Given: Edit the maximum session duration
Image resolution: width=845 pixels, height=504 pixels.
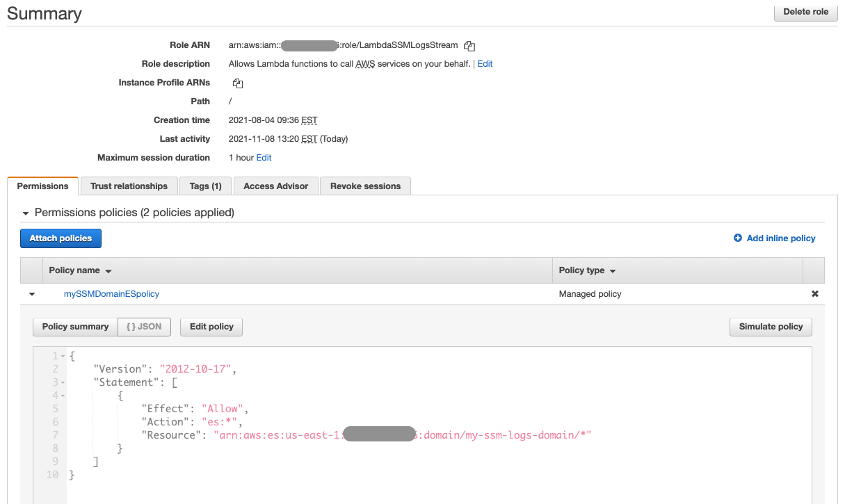Looking at the screenshot, I should pyautogui.click(x=263, y=157).
